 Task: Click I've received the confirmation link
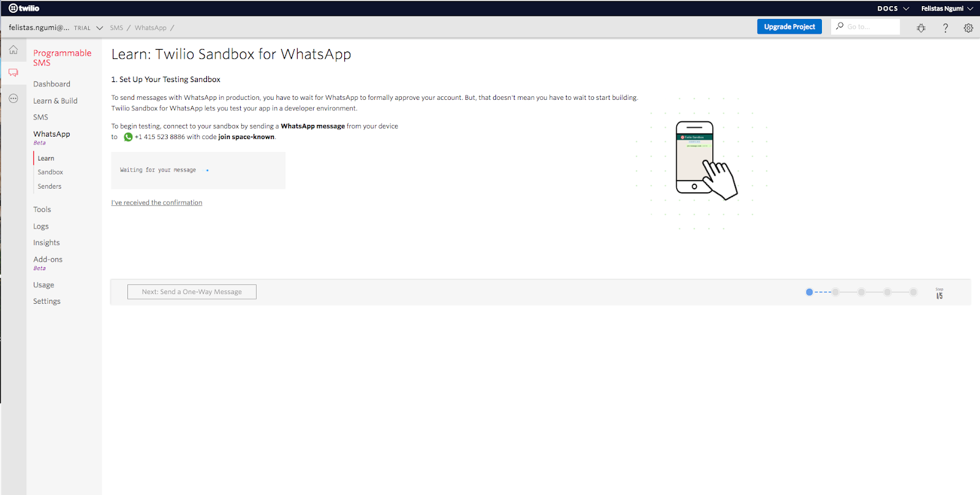[x=157, y=203]
